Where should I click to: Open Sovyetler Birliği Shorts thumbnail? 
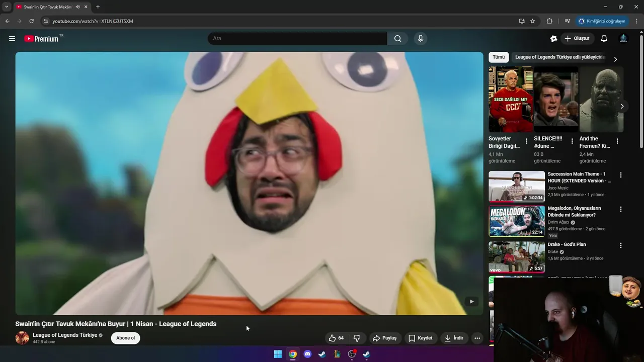tap(511, 100)
